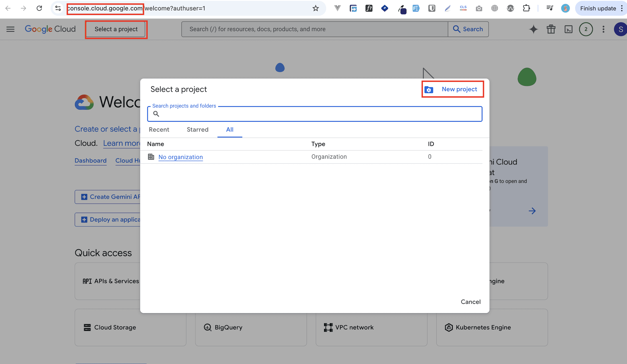Open the No organization link
627x364 pixels.
[181, 157]
